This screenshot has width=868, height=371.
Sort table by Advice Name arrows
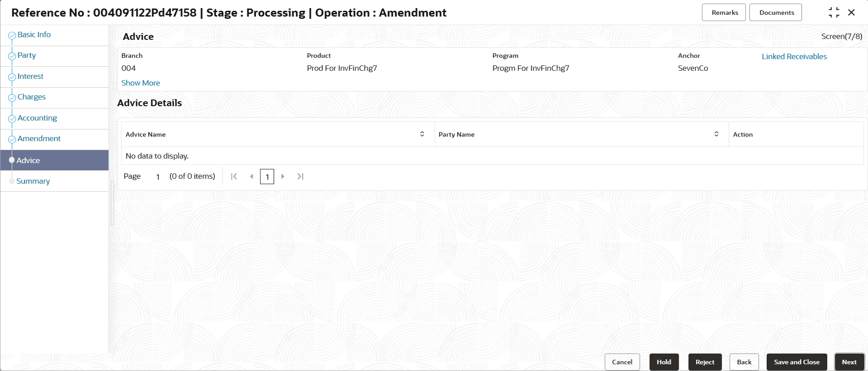pos(422,134)
